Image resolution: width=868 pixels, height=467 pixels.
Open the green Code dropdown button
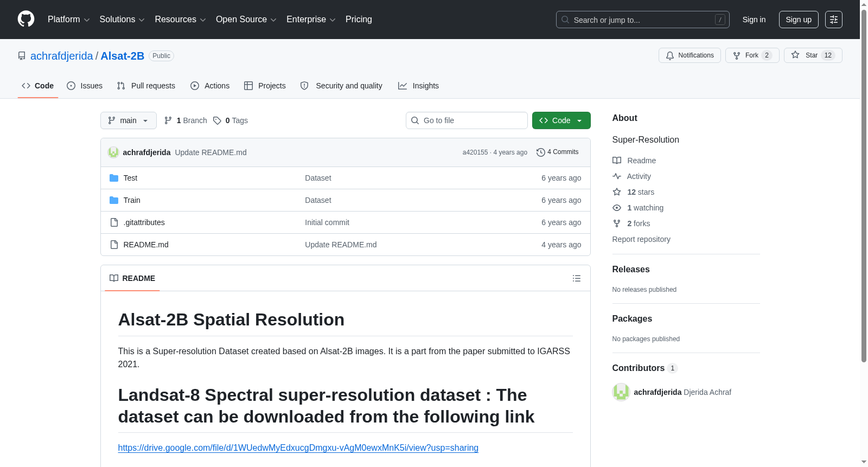(561, 120)
